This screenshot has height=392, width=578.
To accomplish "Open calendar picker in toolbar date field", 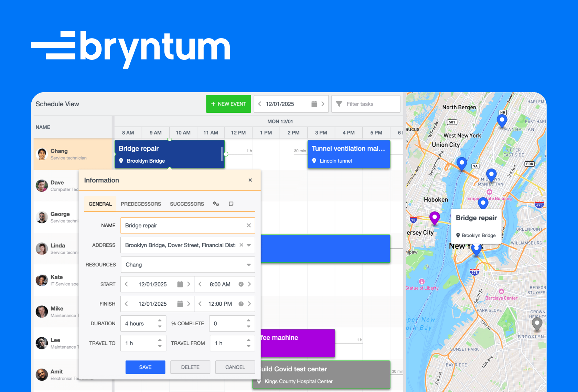I will click(x=314, y=104).
